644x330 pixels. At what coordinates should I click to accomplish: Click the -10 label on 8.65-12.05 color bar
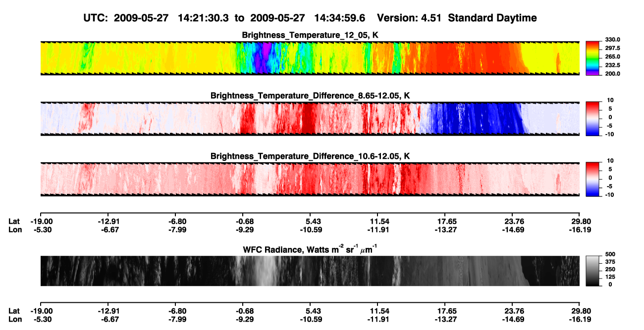609,134
